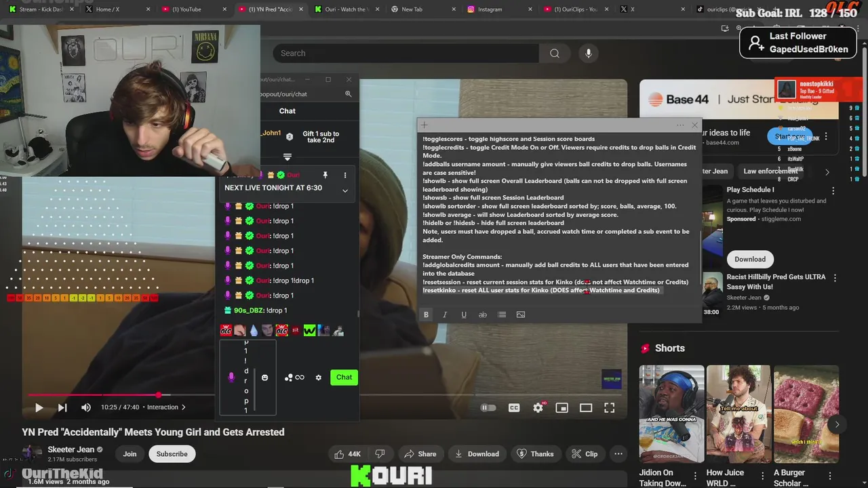
Task: Open more video actions ellipsis
Action: tap(618, 454)
